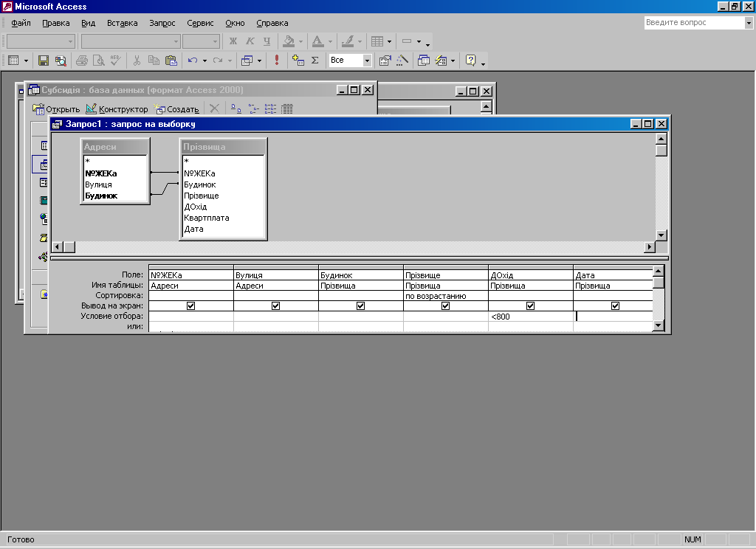
Task: Open the New Object dropdown arrow
Action: 453,61
